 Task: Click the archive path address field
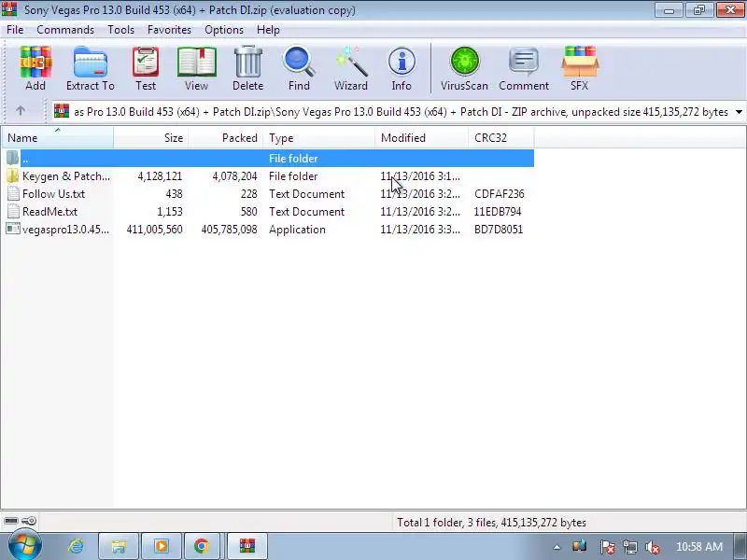(401, 112)
